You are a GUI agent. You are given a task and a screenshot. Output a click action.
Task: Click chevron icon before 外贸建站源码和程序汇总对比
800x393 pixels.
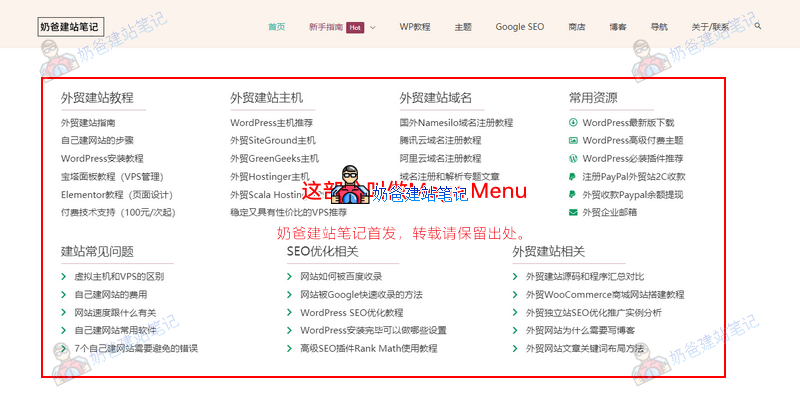[515, 277]
